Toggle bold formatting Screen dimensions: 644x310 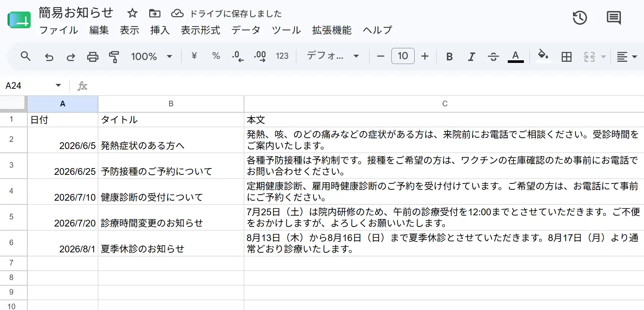point(449,57)
